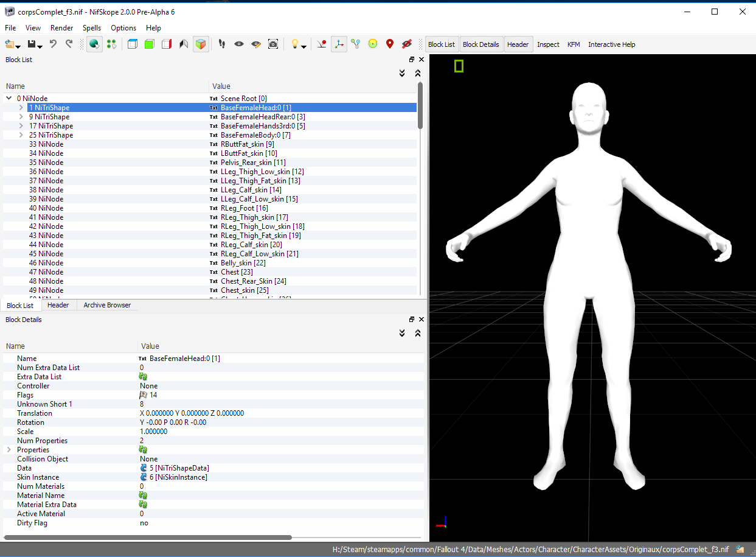Toggle the axes display icon
Image resolution: width=756 pixels, height=557 pixels.
click(x=339, y=44)
